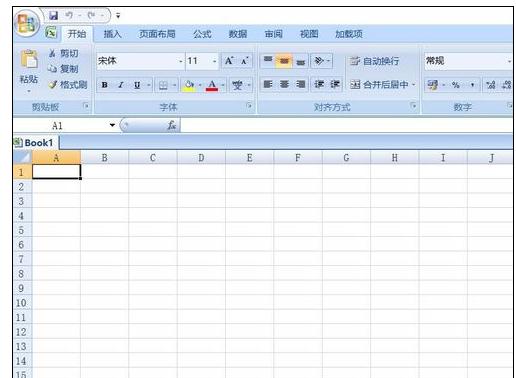Align text left
This screenshot has width=516, height=378.
click(268, 84)
